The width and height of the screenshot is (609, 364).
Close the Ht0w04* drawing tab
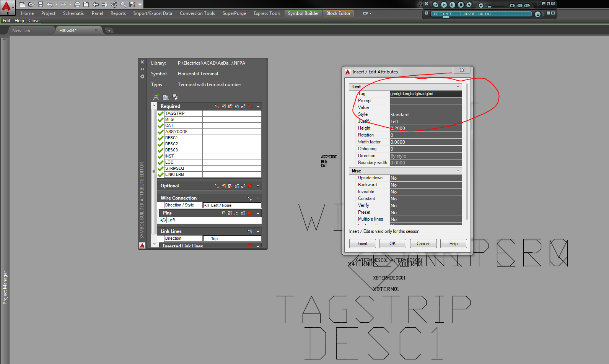(x=96, y=31)
